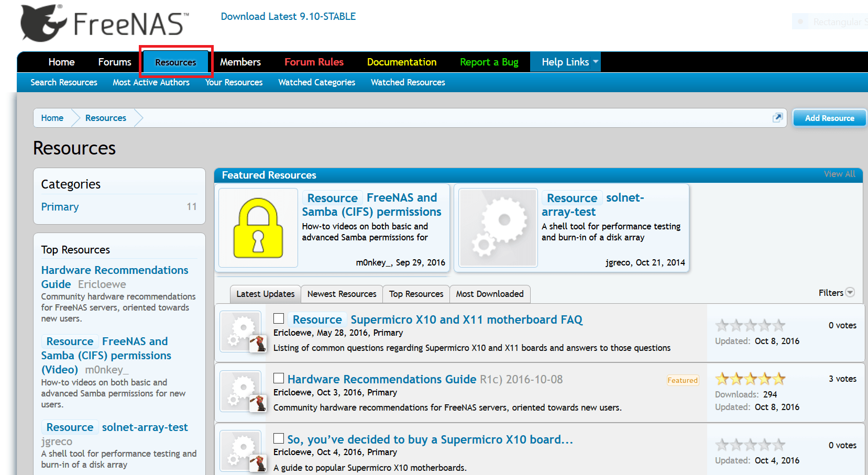This screenshot has width=868, height=475.
Task: Click the Featured badge on Hardware Recommendations Guide
Action: pos(683,380)
